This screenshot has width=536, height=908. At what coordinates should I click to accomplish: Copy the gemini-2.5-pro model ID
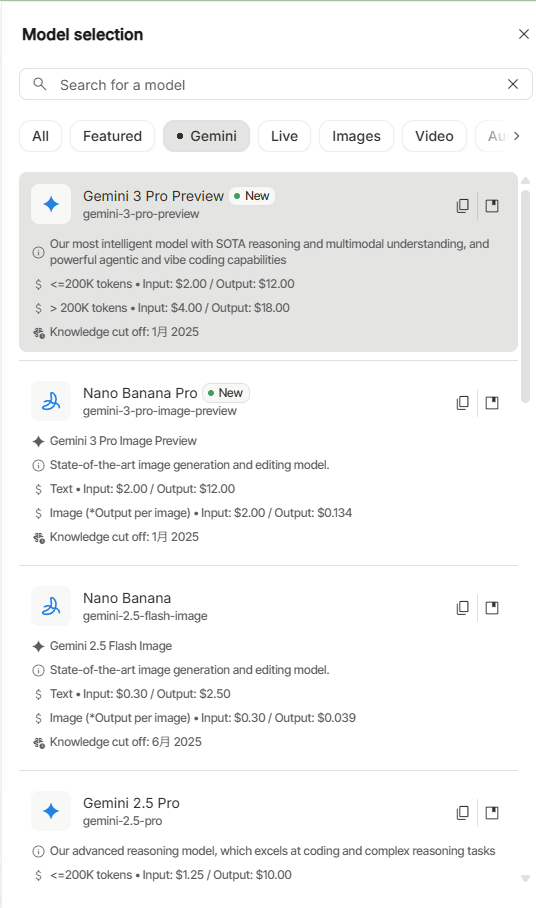click(462, 812)
